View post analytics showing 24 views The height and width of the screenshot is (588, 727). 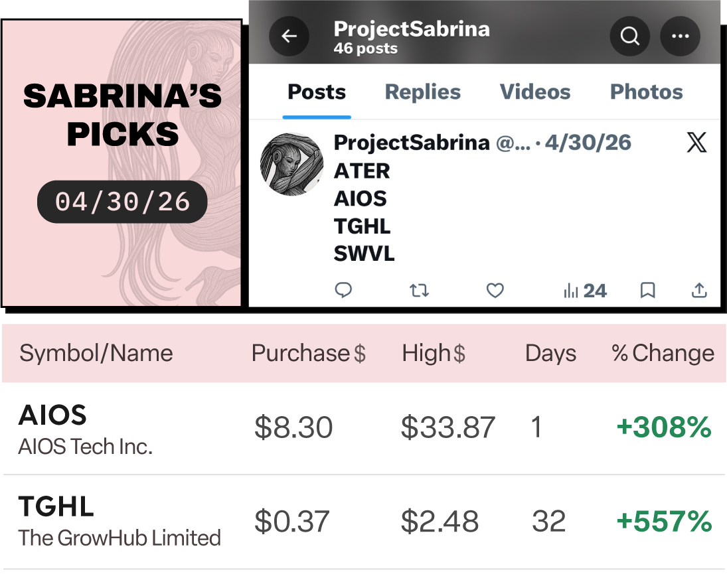click(585, 291)
